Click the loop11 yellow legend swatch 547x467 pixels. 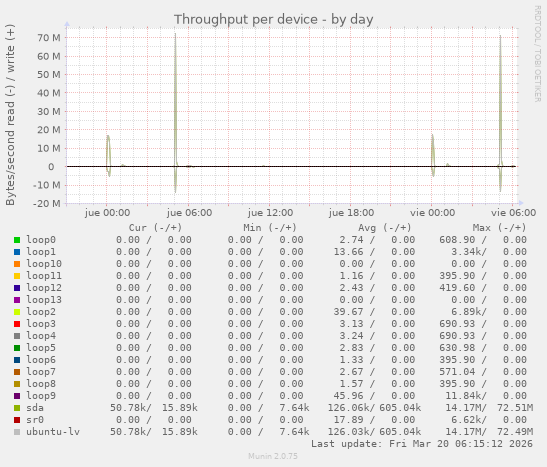[17, 276]
